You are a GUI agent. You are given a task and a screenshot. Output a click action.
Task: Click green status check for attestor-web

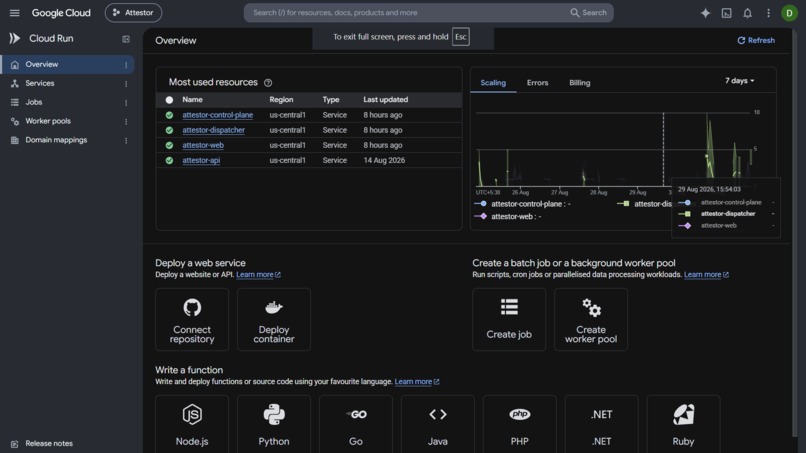[x=169, y=145]
